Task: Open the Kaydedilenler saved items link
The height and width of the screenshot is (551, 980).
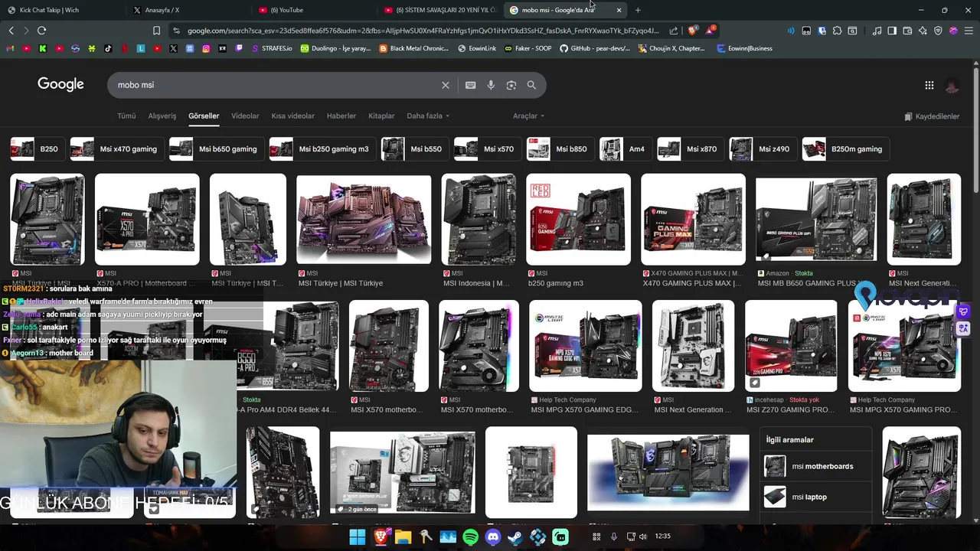Action: 932,116
